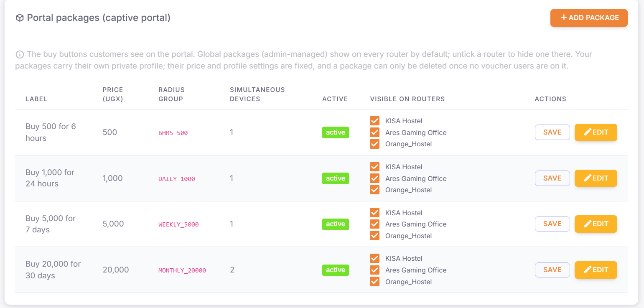Save the Buy 500 for 6 hours package

552,132
